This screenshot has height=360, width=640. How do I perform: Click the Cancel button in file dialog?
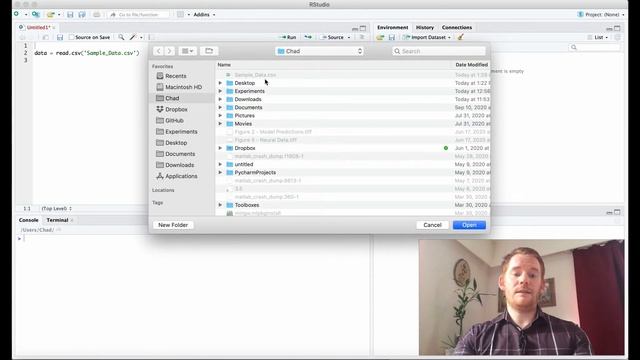(x=432, y=225)
